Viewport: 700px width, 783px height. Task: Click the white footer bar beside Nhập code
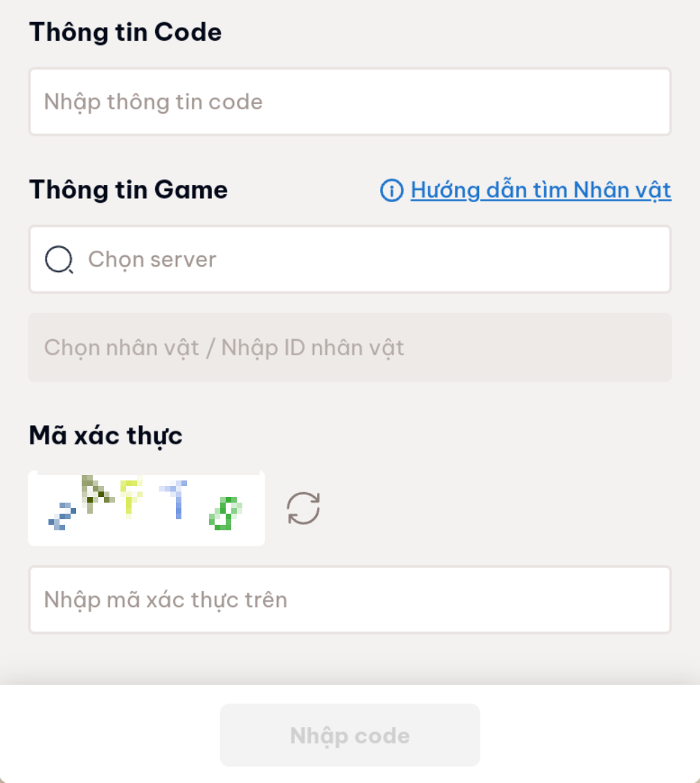click(589, 734)
